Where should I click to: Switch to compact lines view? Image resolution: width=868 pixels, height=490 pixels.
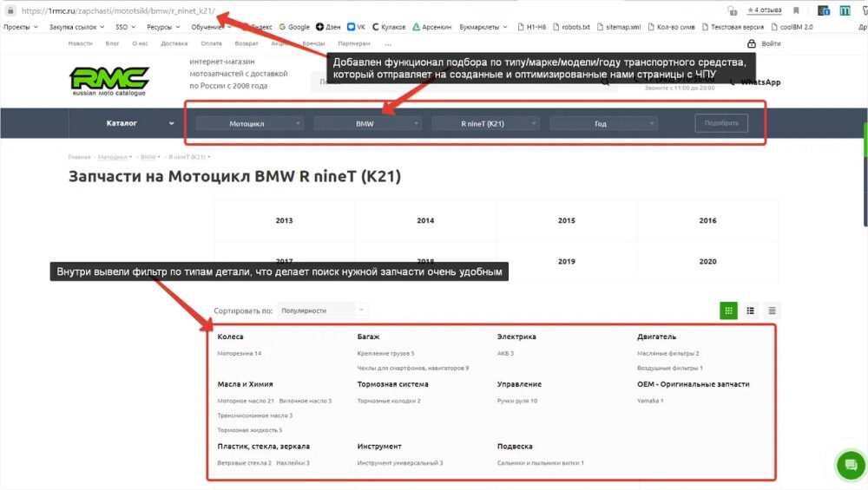pyautogui.click(x=772, y=310)
